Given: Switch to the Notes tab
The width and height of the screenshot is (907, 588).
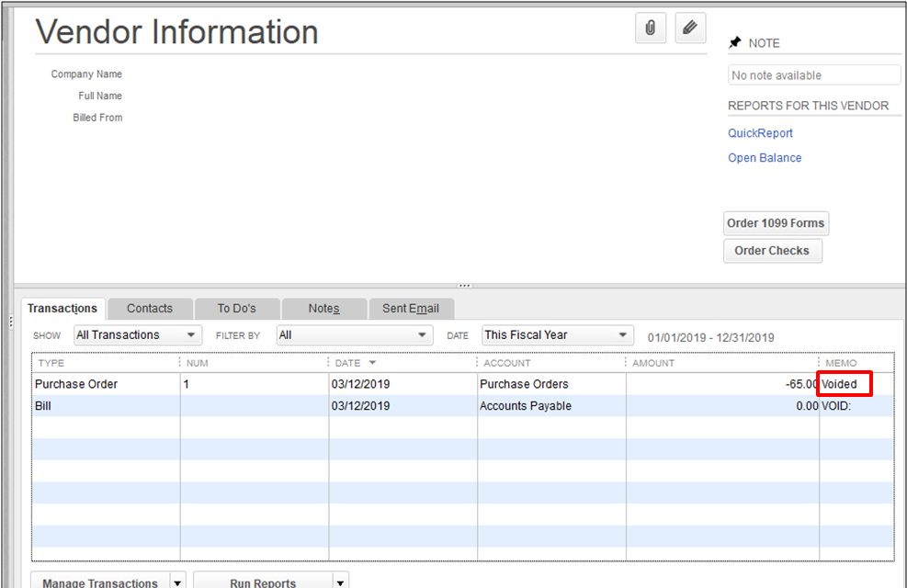Looking at the screenshot, I should (x=323, y=308).
